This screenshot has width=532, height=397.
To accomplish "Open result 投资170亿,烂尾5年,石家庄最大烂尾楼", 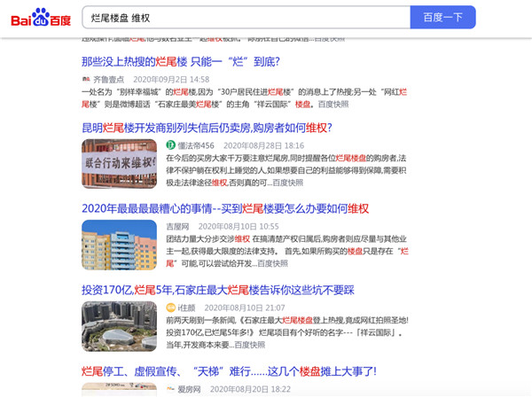I will click(218, 290).
